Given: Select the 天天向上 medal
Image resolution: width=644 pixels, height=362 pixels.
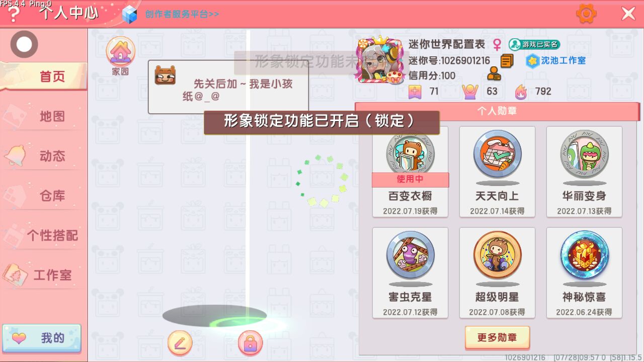Looking at the screenshot, I should coord(497,171).
